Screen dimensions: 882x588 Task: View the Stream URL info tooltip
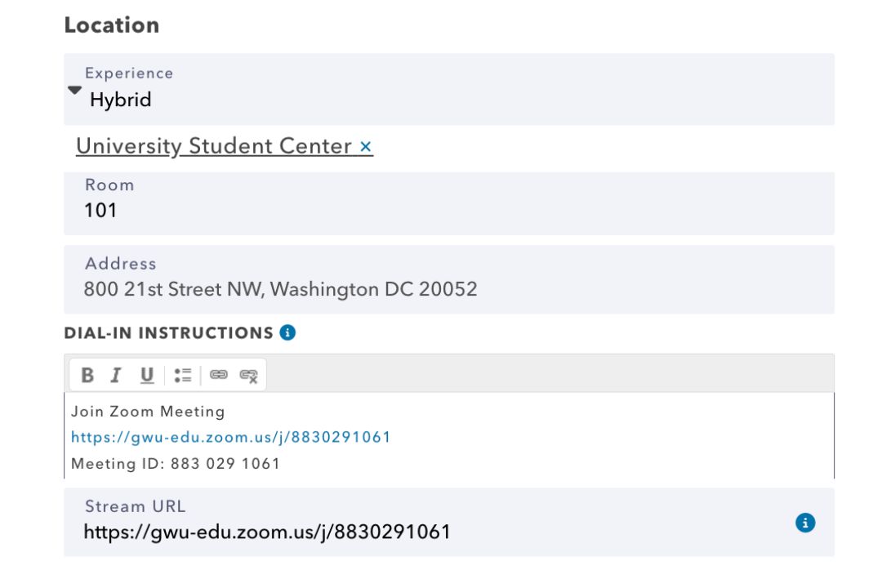806,522
